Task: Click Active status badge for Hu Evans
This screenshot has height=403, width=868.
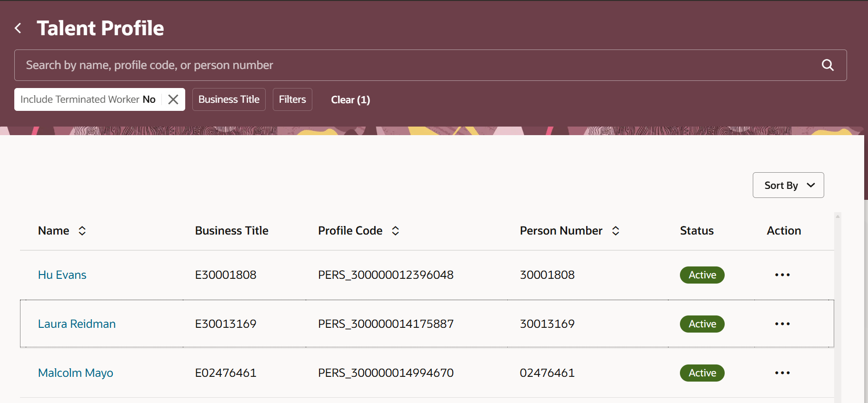Action: tap(702, 275)
